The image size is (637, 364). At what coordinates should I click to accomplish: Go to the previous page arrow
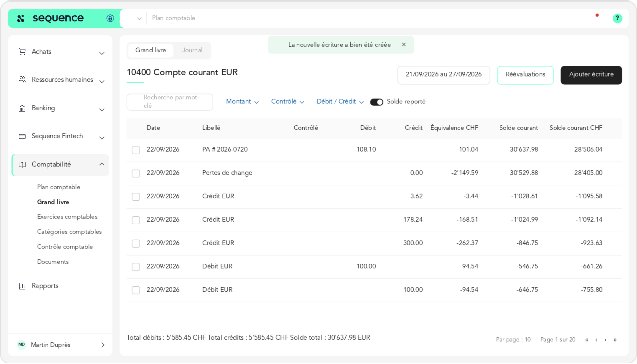[596, 340]
